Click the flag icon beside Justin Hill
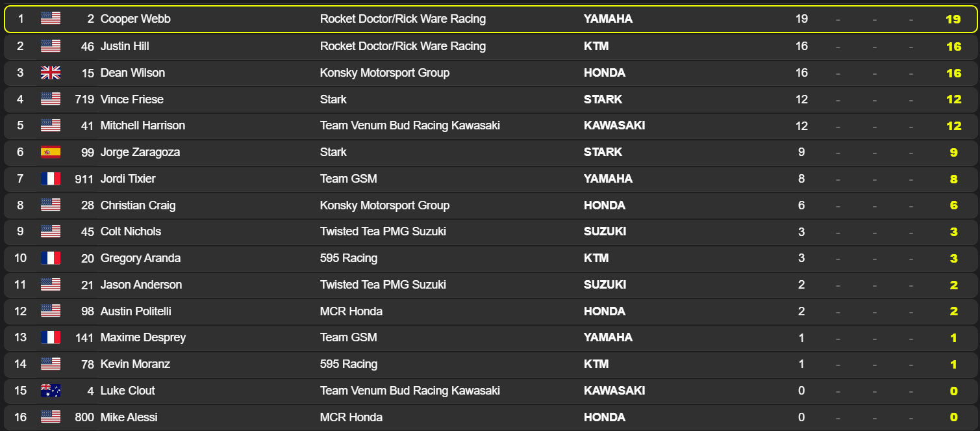The height and width of the screenshot is (431, 980). 51,46
